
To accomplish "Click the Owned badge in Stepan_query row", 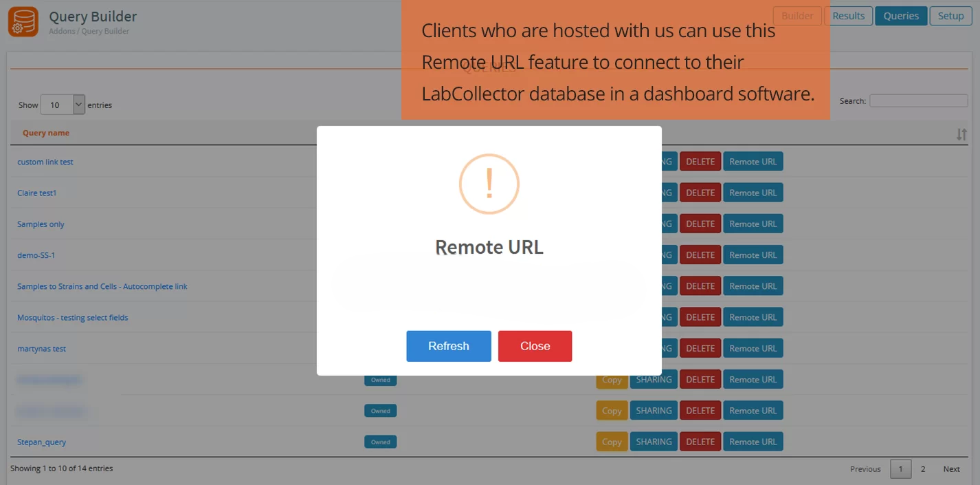I will 380,442.
